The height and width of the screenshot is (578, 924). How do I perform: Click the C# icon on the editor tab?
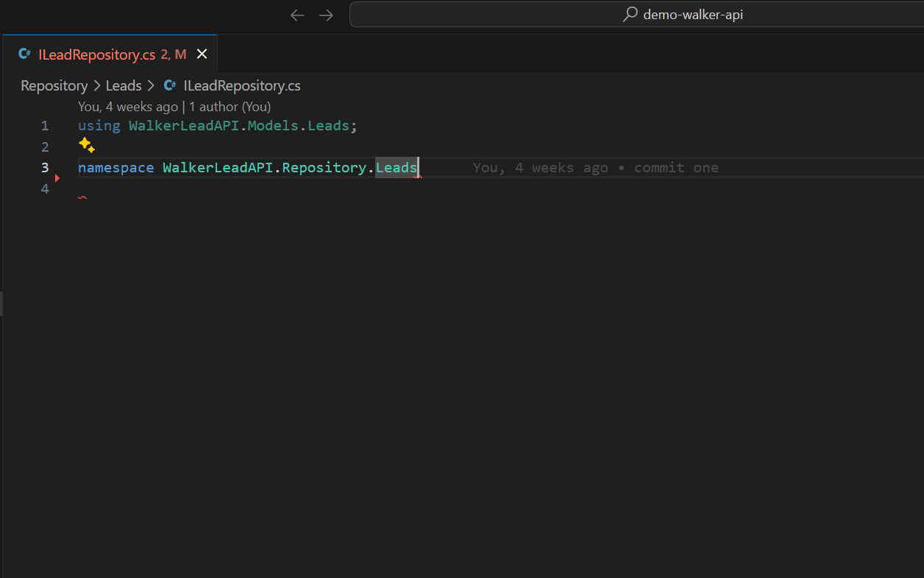24,54
